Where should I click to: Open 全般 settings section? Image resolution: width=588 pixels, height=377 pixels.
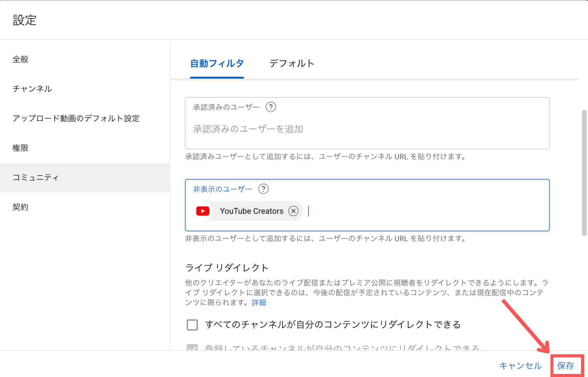(x=85, y=59)
